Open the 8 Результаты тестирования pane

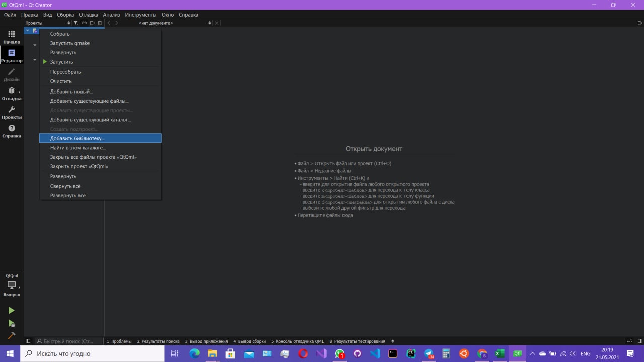357,341
